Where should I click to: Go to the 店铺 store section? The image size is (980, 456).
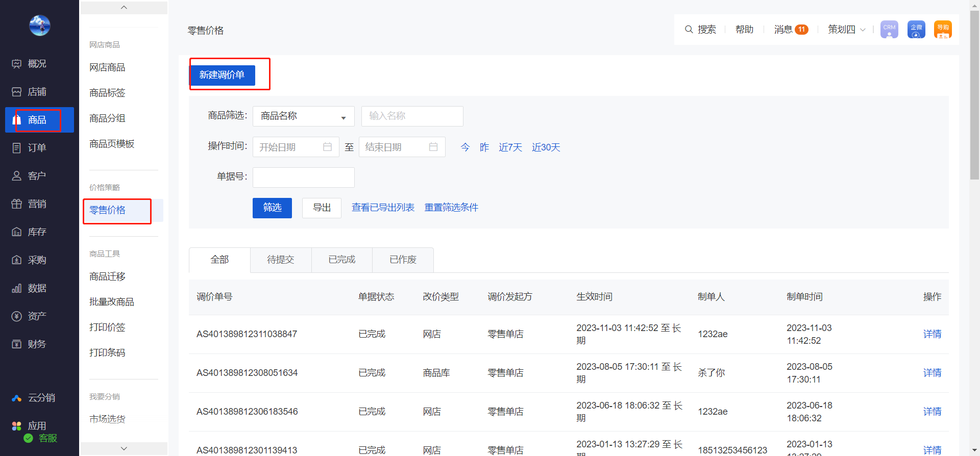[x=29, y=92]
